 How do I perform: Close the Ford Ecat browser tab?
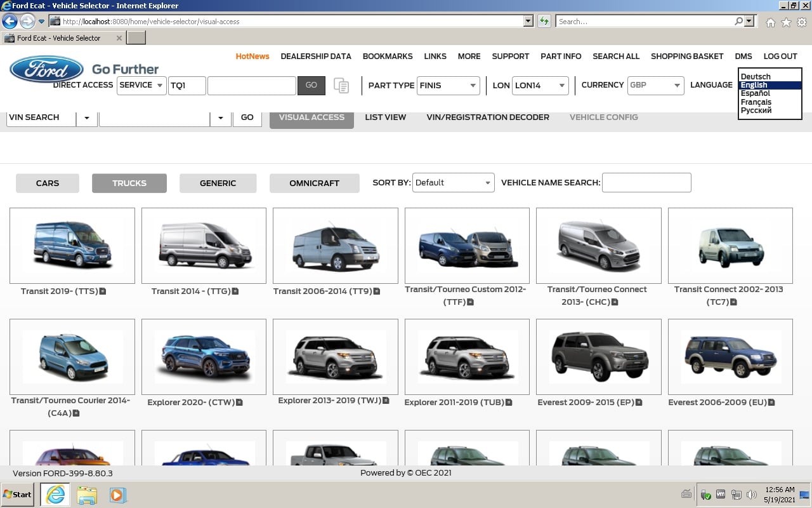[119, 38]
